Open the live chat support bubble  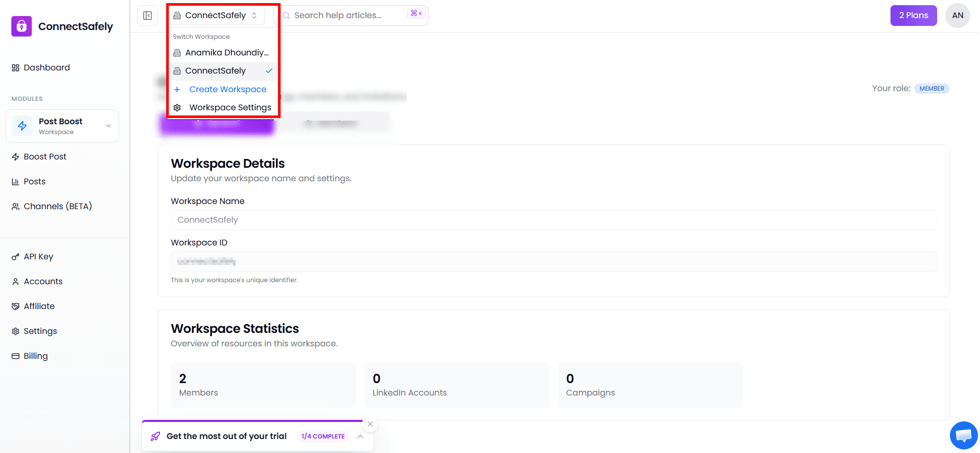pyautogui.click(x=963, y=435)
